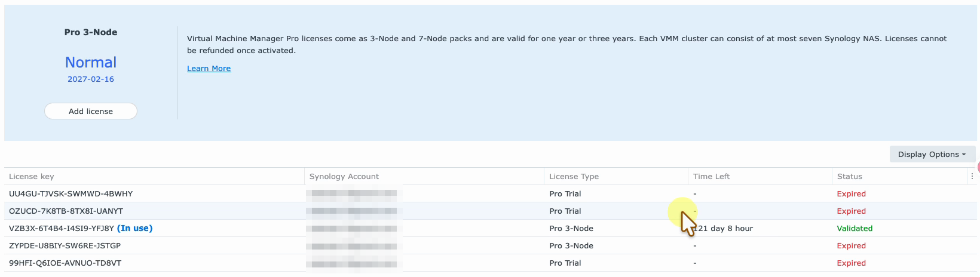Click the Pro 3-Node heading
The image size is (980, 277).
91,32
